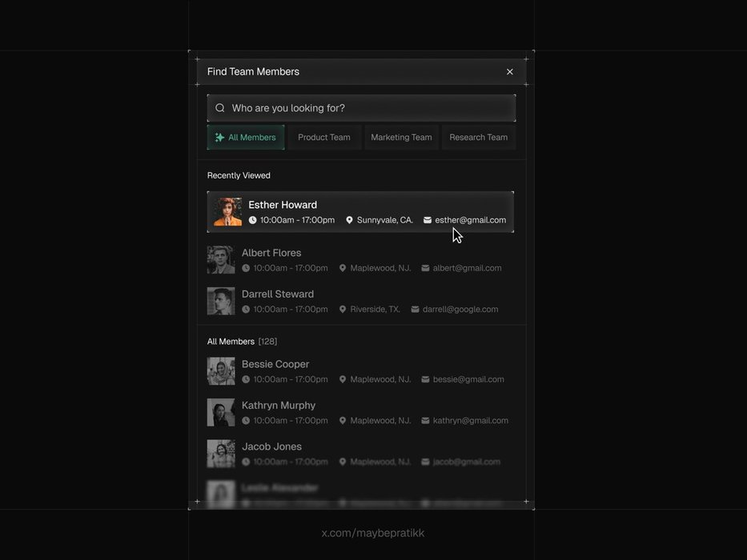Click the jacob@gmail.com email address
747x560 pixels.
point(467,462)
